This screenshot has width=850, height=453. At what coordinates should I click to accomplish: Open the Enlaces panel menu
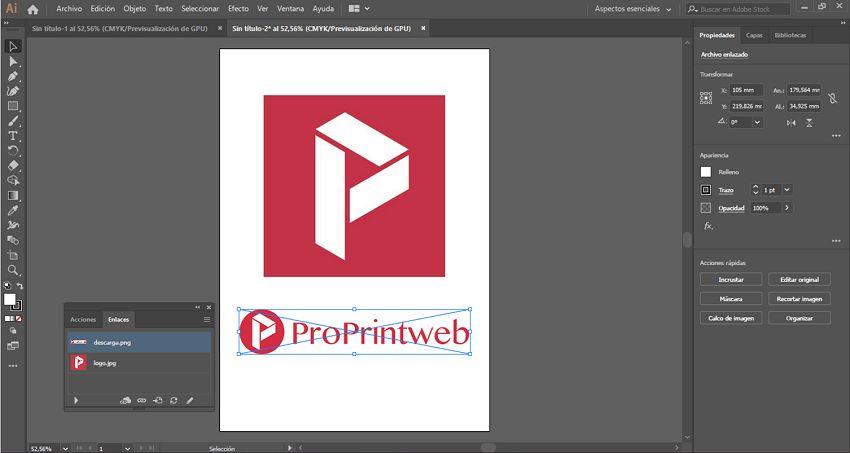(x=207, y=320)
